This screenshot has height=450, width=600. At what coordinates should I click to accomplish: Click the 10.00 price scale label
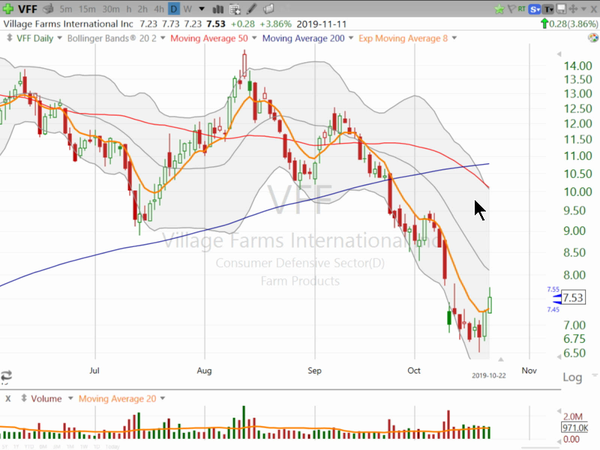coord(578,192)
